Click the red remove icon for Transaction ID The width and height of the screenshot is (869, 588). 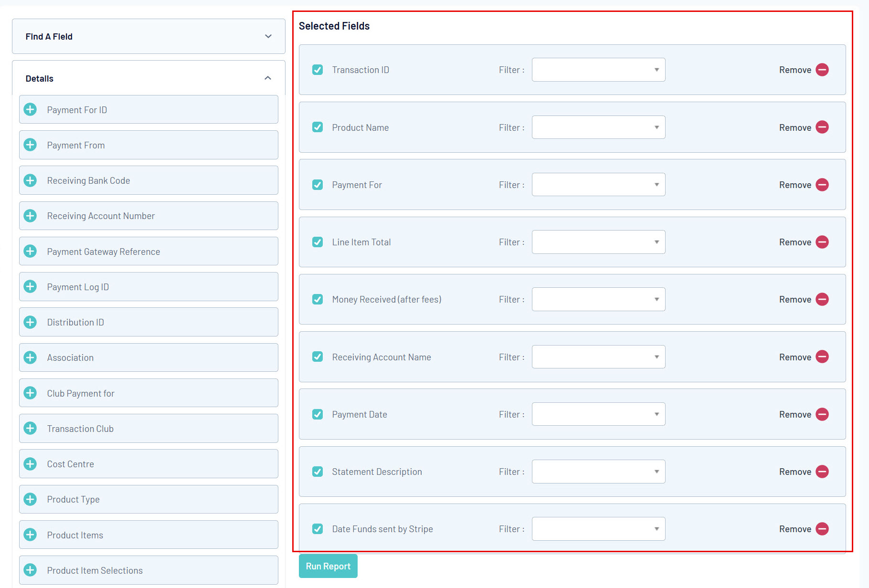coord(822,70)
